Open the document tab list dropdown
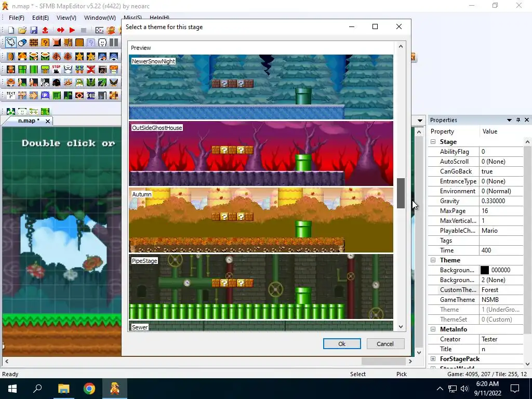 (x=420, y=121)
